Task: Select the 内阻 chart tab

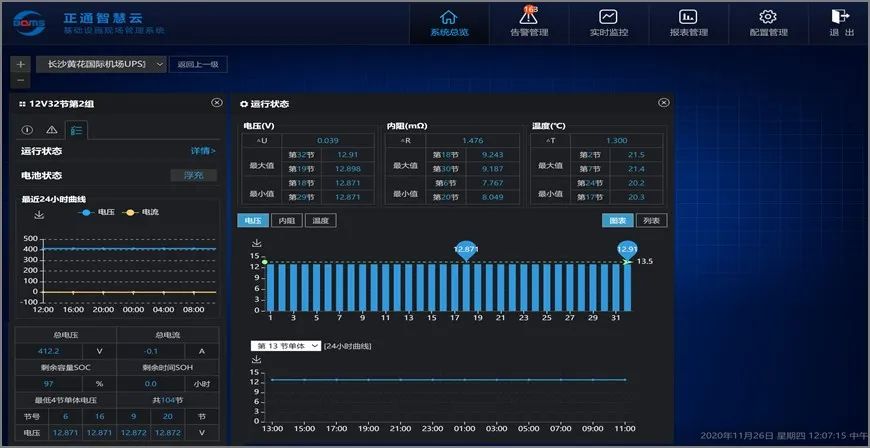Action: (287, 220)
